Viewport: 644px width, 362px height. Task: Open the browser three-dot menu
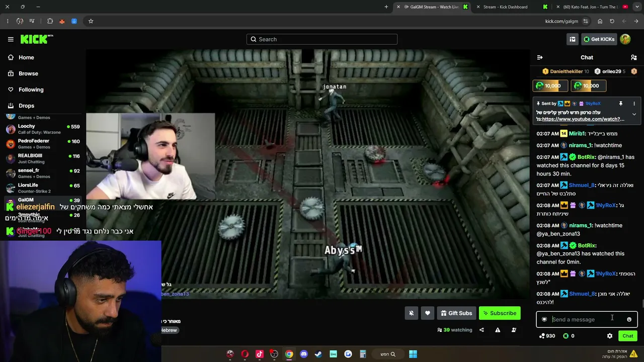8,21
